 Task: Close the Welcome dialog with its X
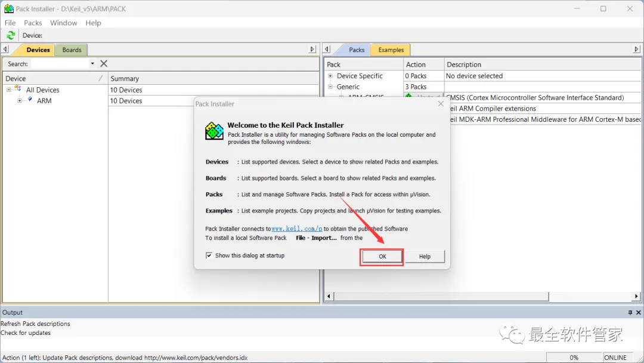pos(441,104)
